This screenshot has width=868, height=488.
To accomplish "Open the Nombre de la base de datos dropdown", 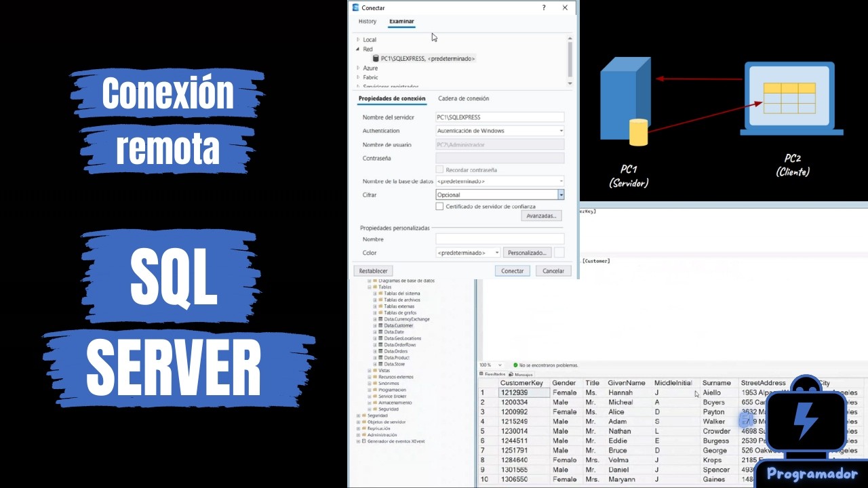I will point(500,182).
